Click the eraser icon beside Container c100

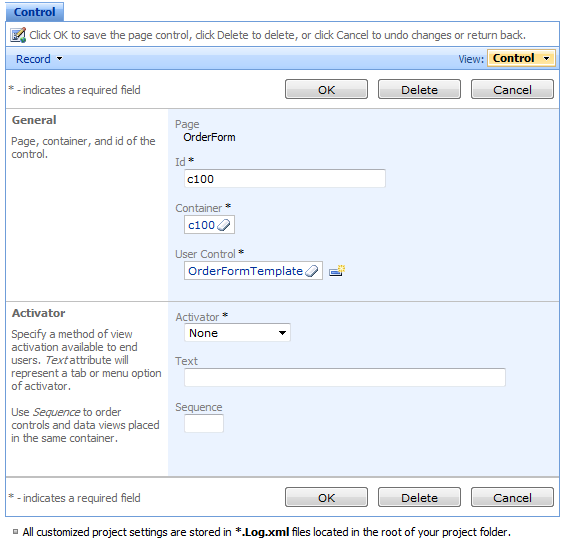[224, 225]
